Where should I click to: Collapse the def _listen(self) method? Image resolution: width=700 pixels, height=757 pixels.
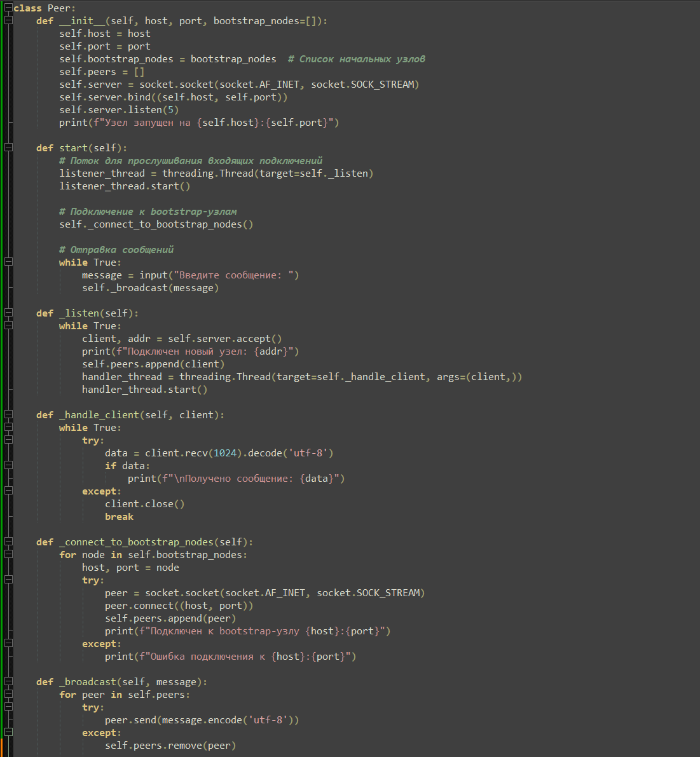[8, 313]
